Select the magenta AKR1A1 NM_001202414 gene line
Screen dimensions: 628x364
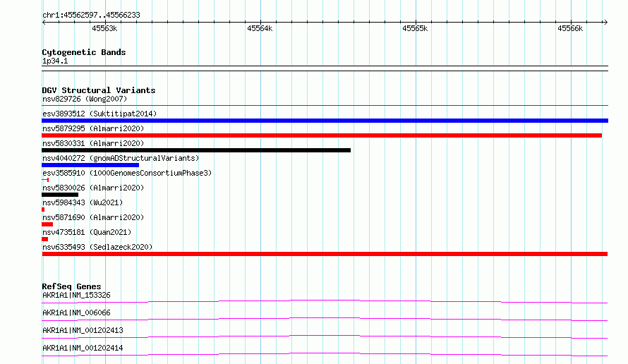tap(325, 354)
